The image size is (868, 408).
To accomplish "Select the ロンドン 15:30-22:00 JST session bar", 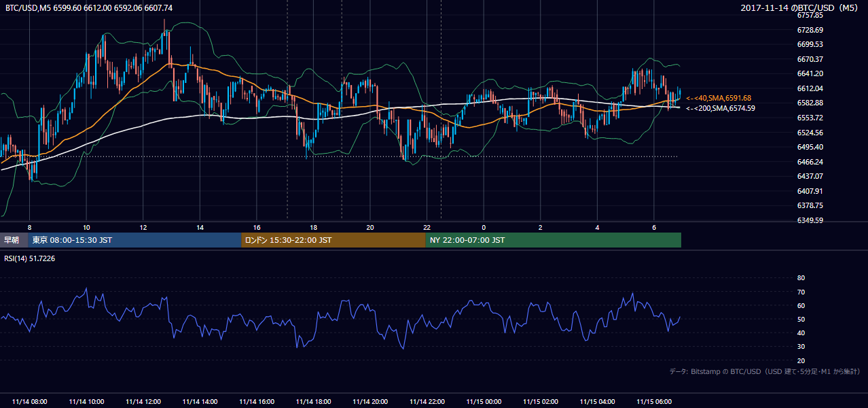I will (x=333, y=240).
